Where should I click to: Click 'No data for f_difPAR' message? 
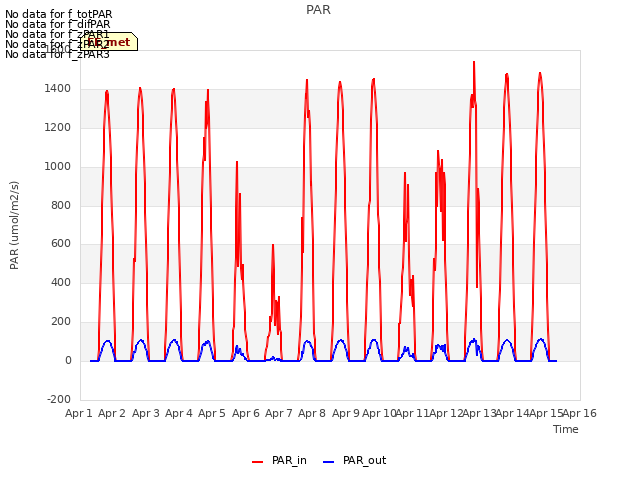coord(58,24)
